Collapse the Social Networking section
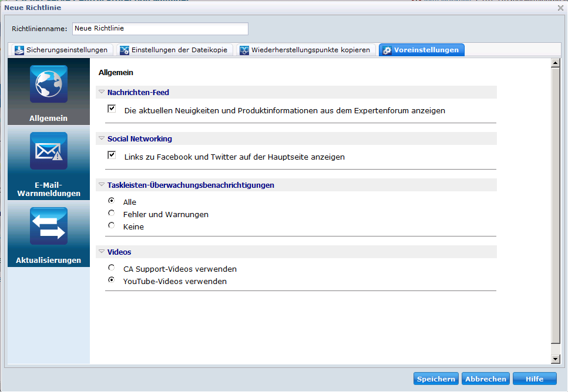568x392 pixels. click(x=102, y=138)
